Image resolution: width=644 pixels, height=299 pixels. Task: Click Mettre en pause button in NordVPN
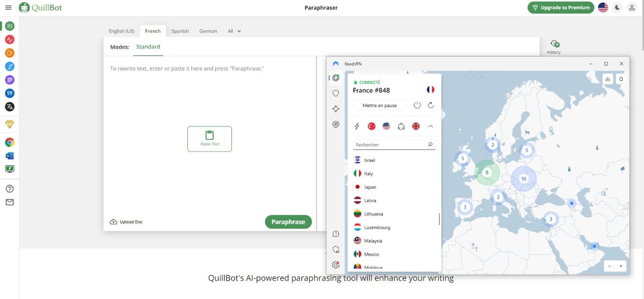coord(379,105)
